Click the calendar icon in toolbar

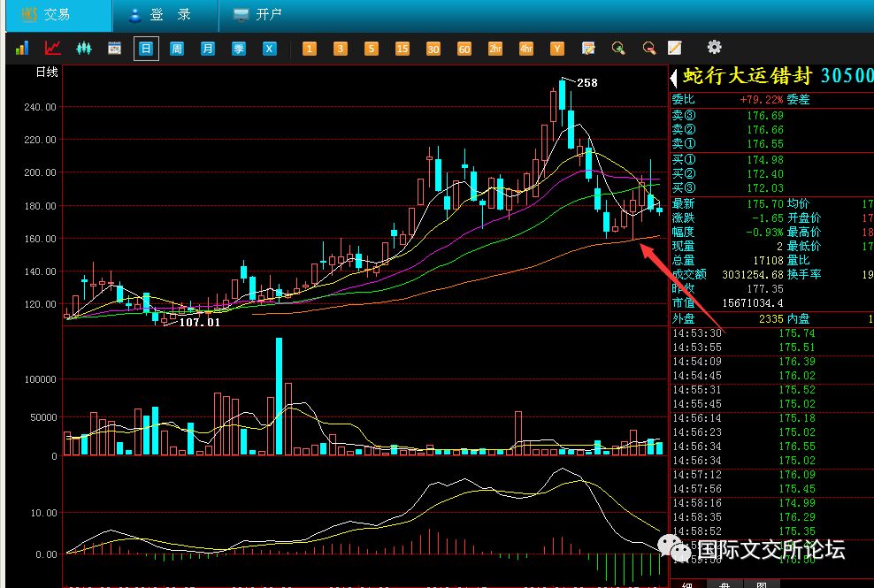pos(114,48)
